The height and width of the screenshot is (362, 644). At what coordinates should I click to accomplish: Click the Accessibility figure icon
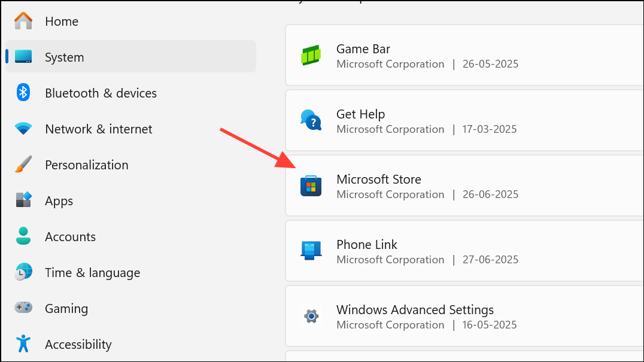[23, 343]
